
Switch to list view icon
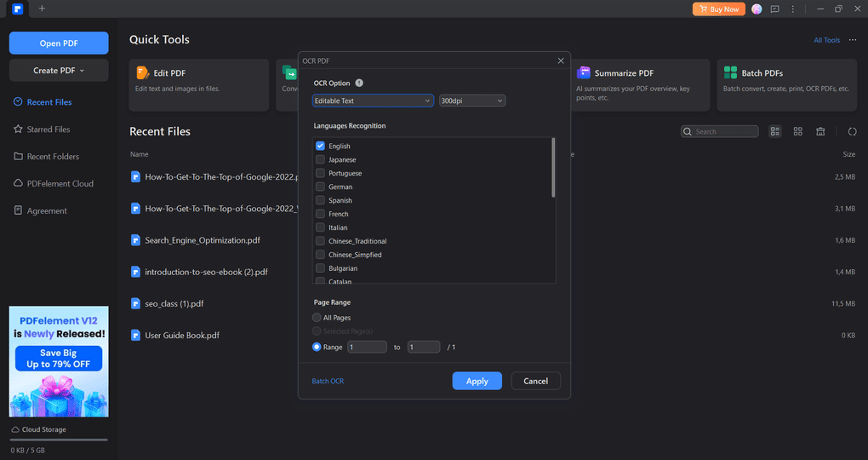click(775, 131)
